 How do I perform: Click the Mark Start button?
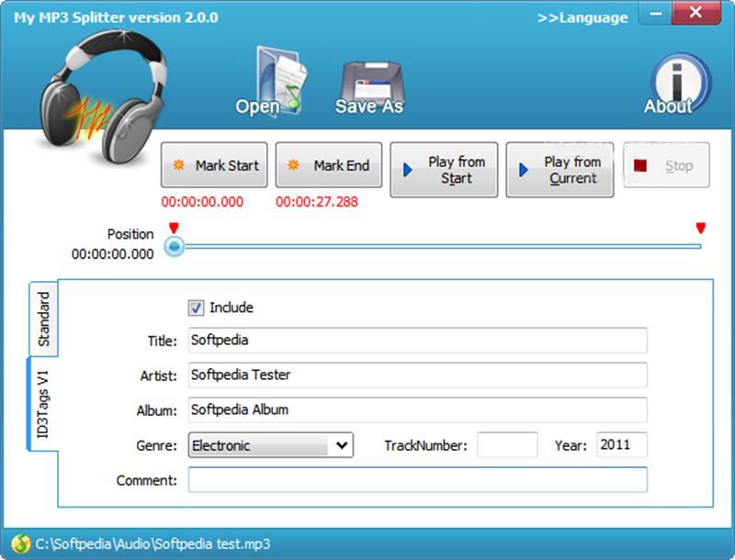214,165
